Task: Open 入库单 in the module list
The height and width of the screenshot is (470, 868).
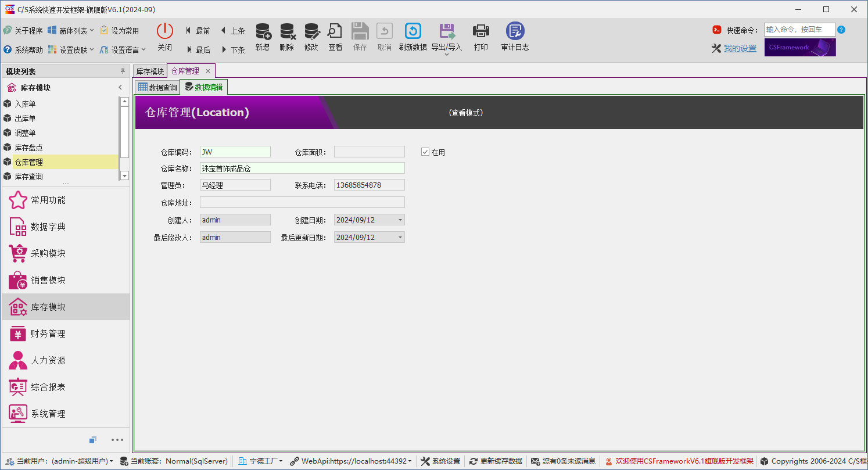Action: 60,104
